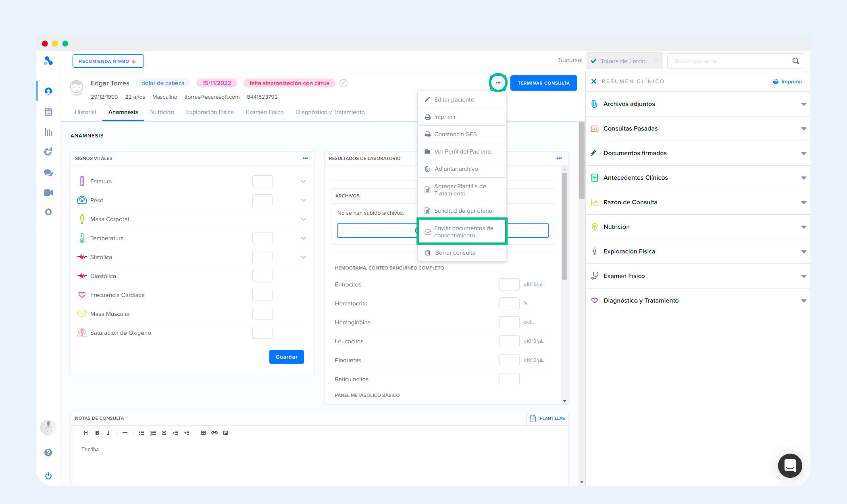847x504 pixels.
Task: Expand the Estatura row chevron
Action: click(x=304, y=181)
